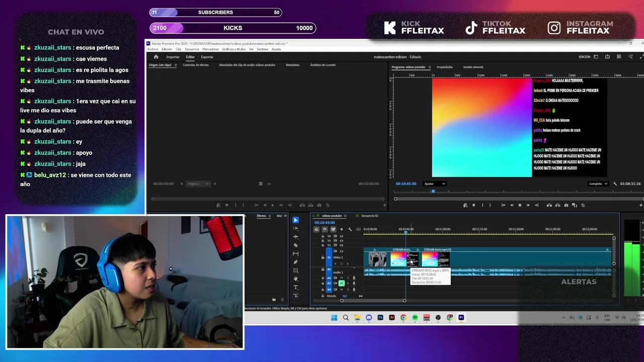
Task: Select the Slip tool
Action: [x=296, y=253]
